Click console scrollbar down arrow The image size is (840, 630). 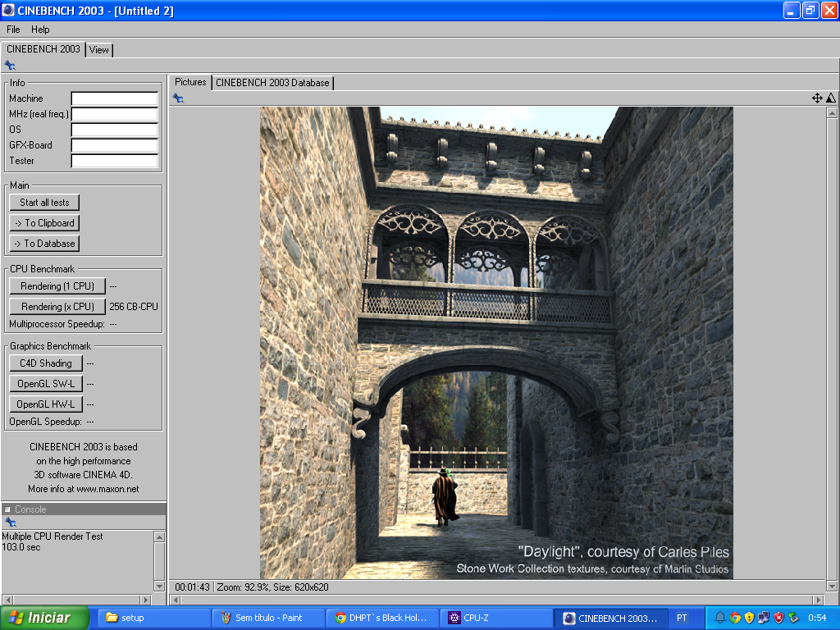(159, 586)
